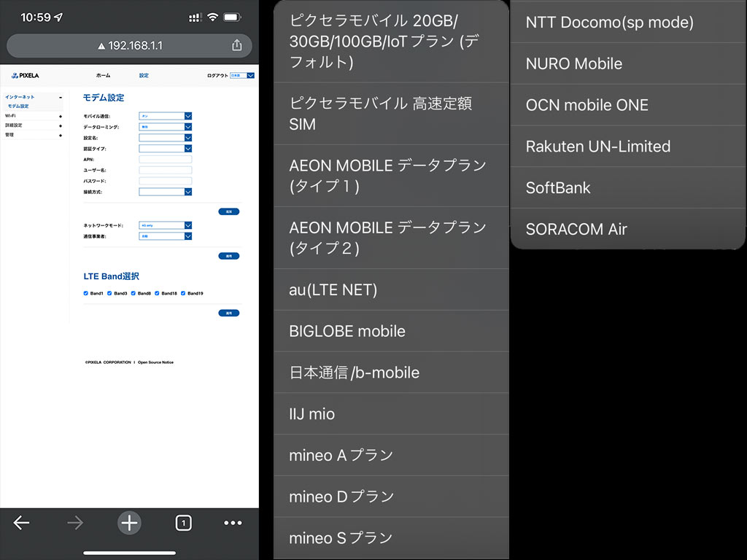
Task: Choose mineo D プラン
Action: (x=391, y=497)
